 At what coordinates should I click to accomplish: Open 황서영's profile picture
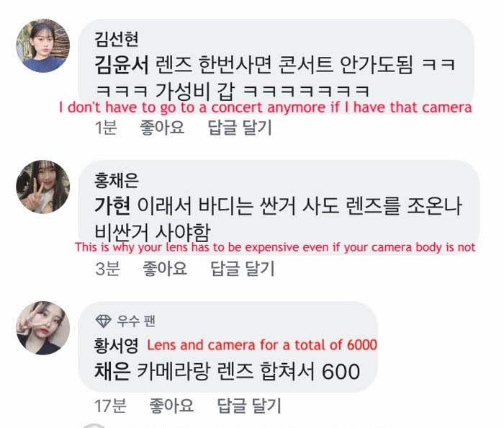43,328
